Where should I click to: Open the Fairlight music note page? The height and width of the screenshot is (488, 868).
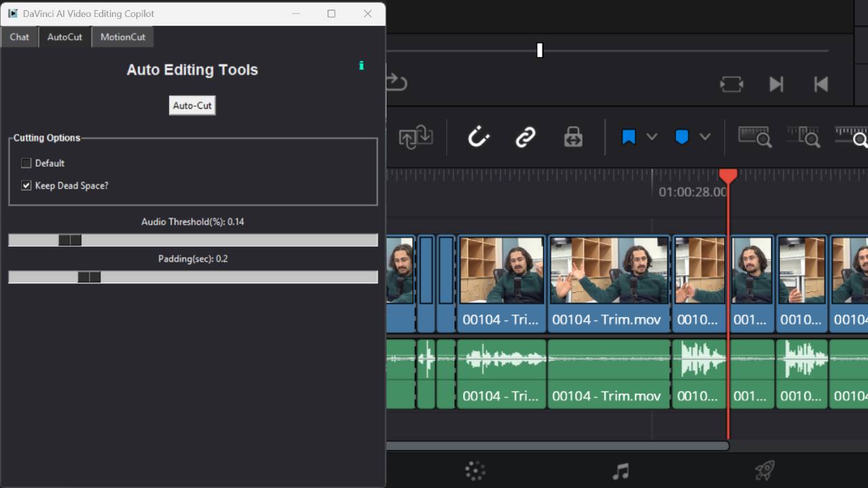tap(620, 470)
